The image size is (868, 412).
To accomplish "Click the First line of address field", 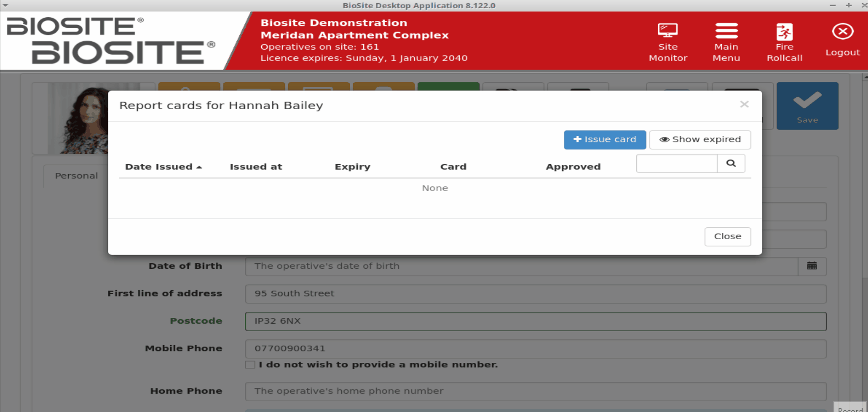I will [536, 294].
